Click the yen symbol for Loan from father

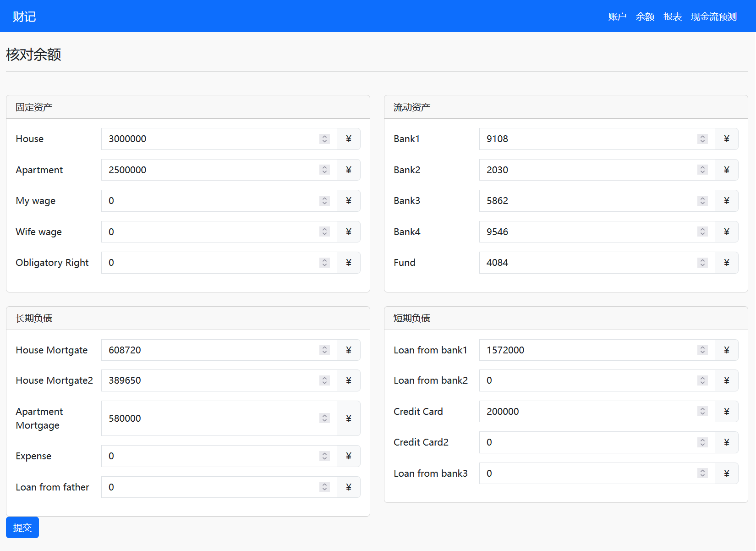coord(349,487)
